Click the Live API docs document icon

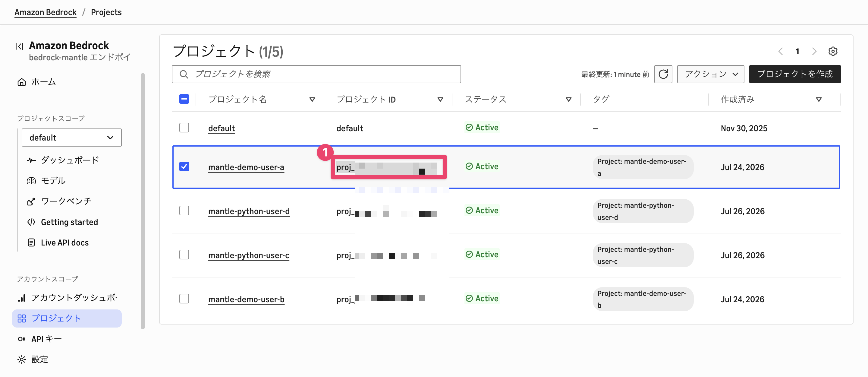31,243
